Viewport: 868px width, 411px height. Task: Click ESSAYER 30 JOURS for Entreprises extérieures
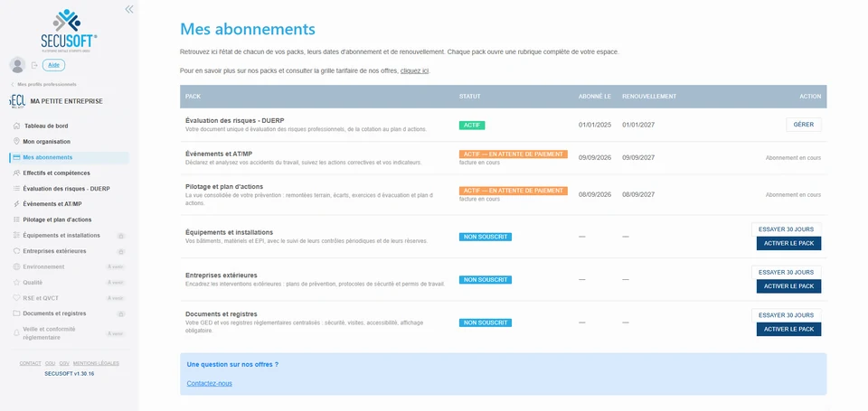(x=786, y=272)
